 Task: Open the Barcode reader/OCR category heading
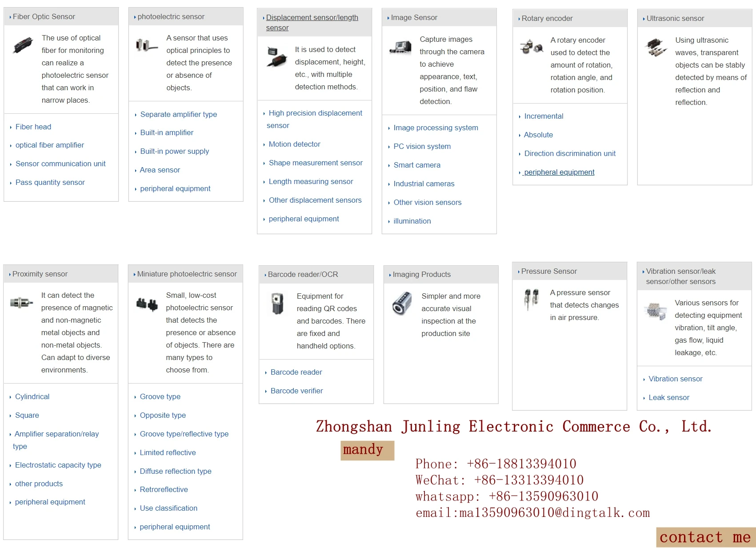click(303, 274)
